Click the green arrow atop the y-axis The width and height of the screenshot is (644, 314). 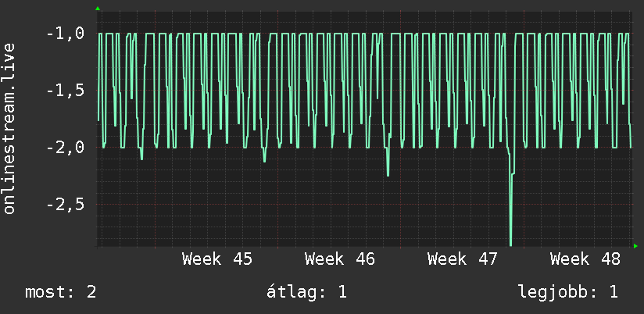click(x=98, y=9)
